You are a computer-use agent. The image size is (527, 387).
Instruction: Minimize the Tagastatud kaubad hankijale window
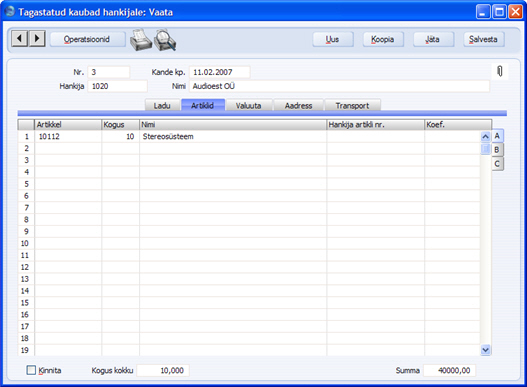pos(483,12)
